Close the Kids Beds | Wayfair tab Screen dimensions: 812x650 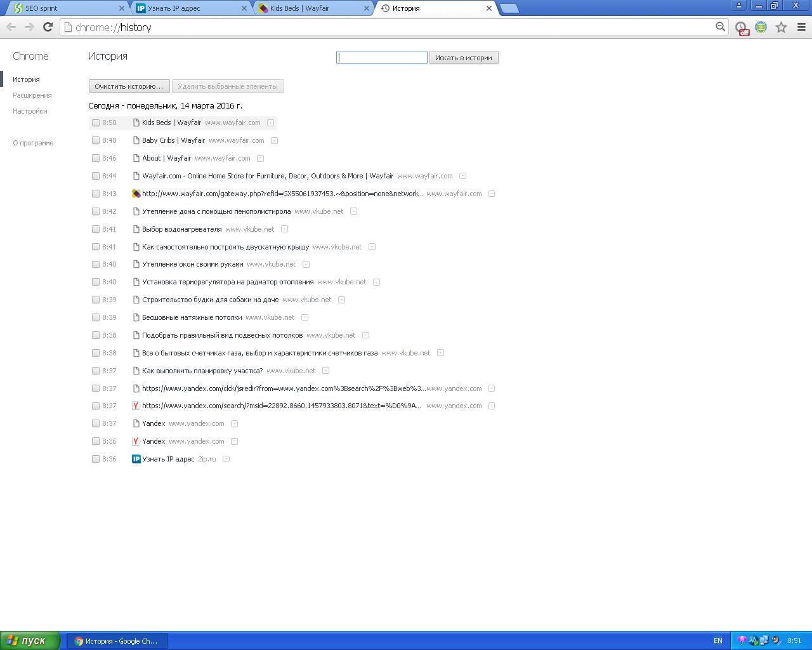pyautogui.click(x=366, y=8)
